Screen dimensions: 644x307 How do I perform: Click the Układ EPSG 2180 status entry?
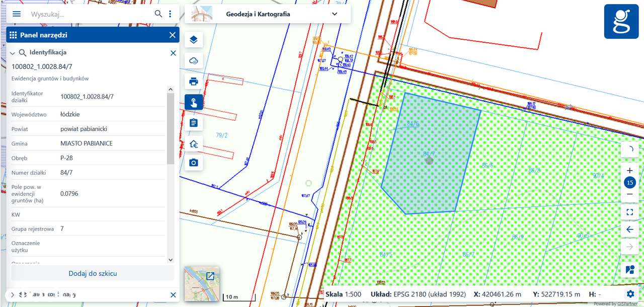418,294
